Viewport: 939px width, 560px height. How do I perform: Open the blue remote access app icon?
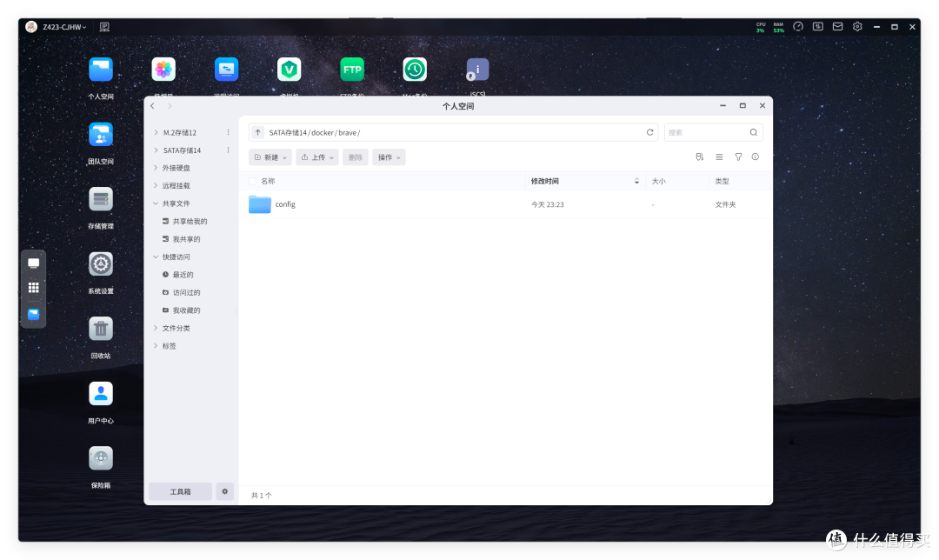226,70
